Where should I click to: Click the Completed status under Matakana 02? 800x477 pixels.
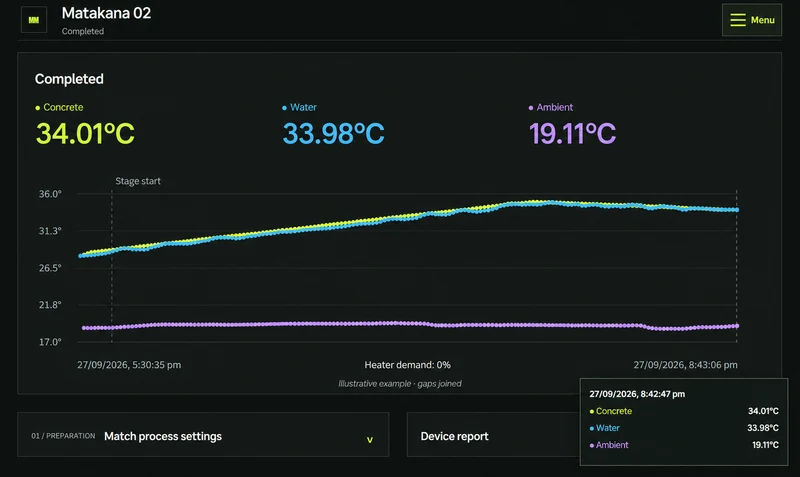click(83, 31)
